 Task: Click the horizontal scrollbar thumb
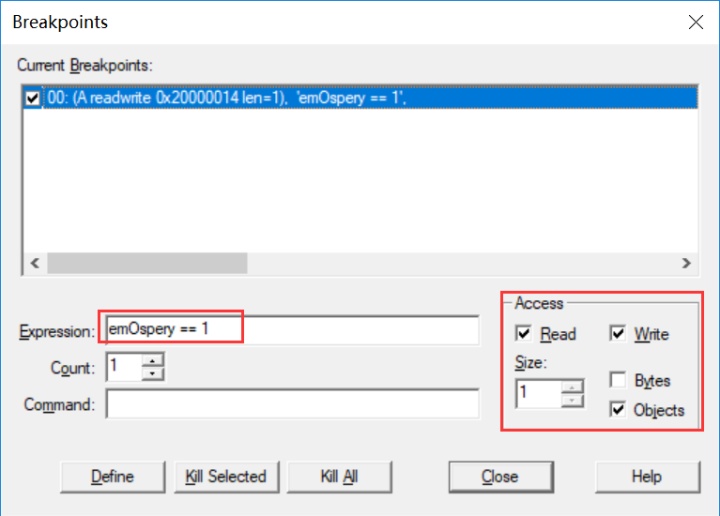[x=147, y=263]
